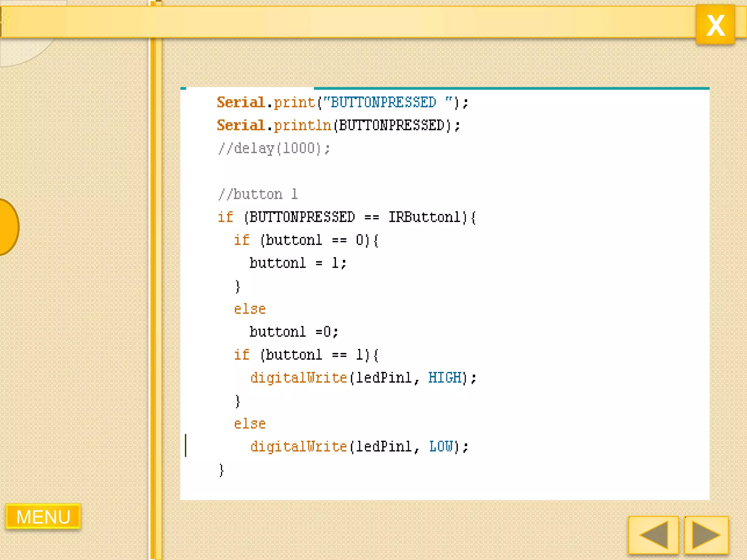Go to previous slide with left arrow
The height and width of the screenshot is (560, 747).
(653, 534)
